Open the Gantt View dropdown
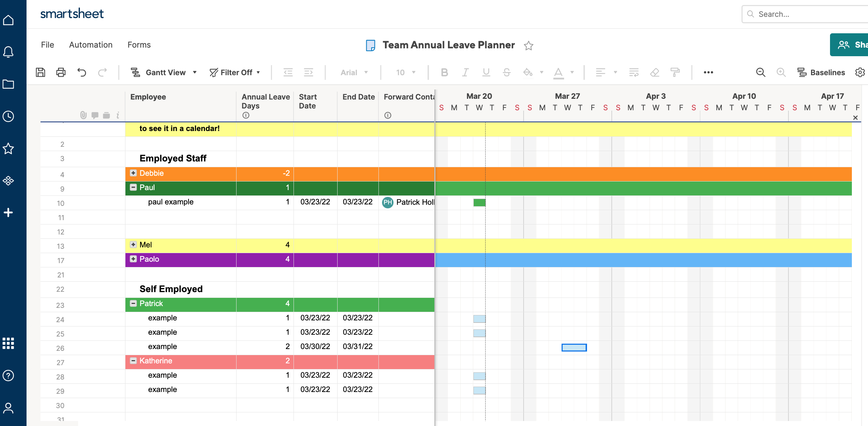868x426 pixels. click(195, 72)
